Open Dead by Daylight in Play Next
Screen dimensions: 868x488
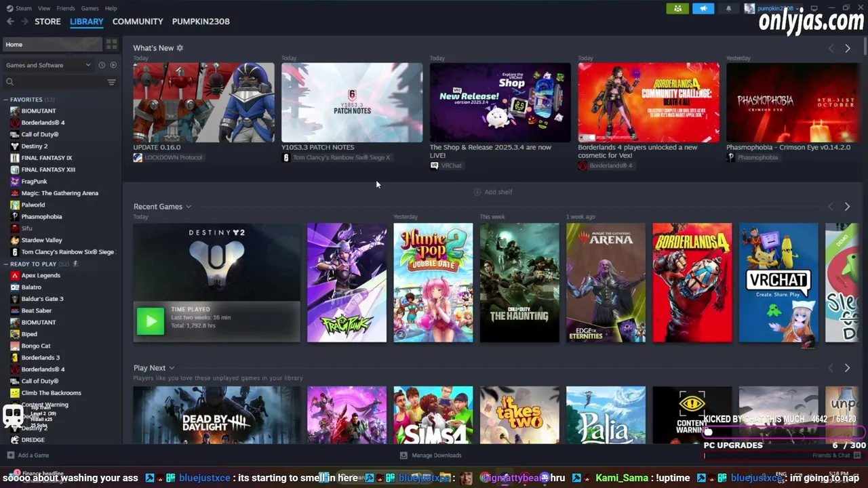pos(217,415)
